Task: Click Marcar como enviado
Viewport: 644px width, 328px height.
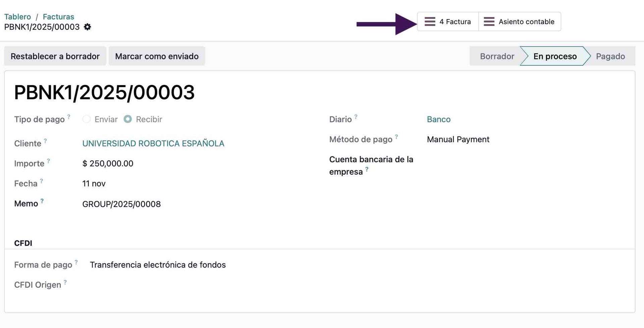Action: (157, 56)
